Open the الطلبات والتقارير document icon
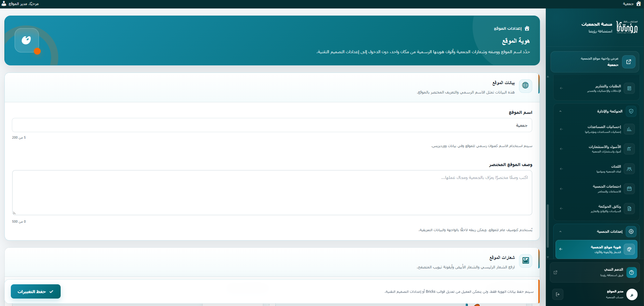644x306 pixels. point(629,88)
